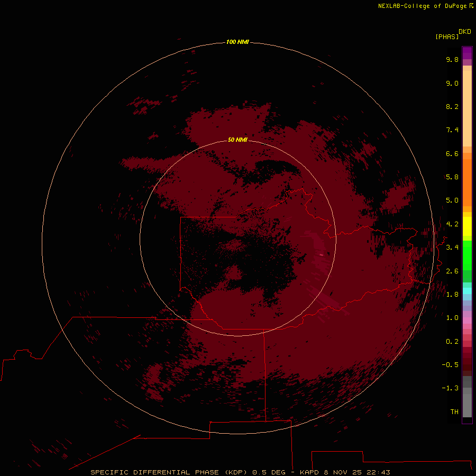Click the bright orange band of the color scale
476x476 pixels.
pos(467,182)
